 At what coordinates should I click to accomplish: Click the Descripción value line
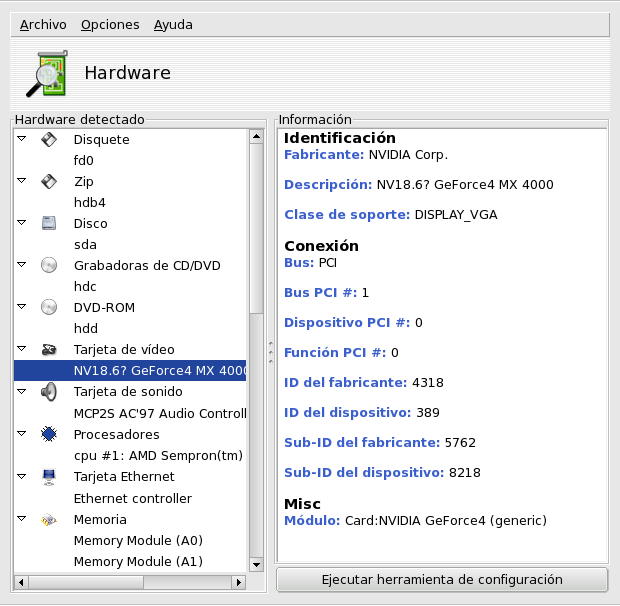point(419,185)
